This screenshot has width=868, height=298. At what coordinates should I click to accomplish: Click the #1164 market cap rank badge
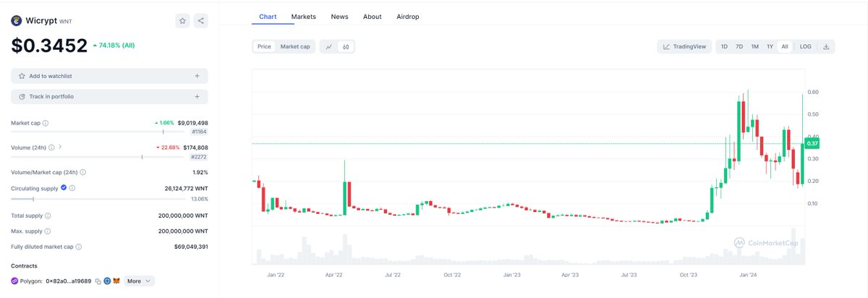pyautogui.click(x=199, y=132)
